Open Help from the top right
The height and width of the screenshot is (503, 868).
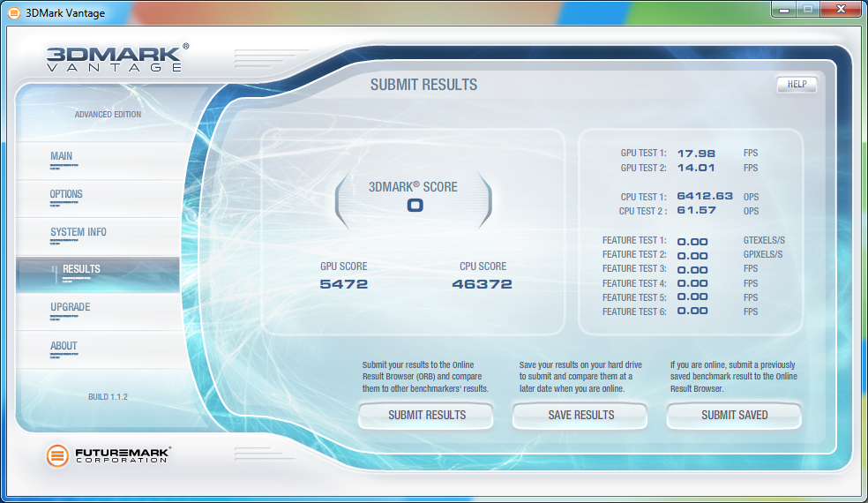click(797, 85)
